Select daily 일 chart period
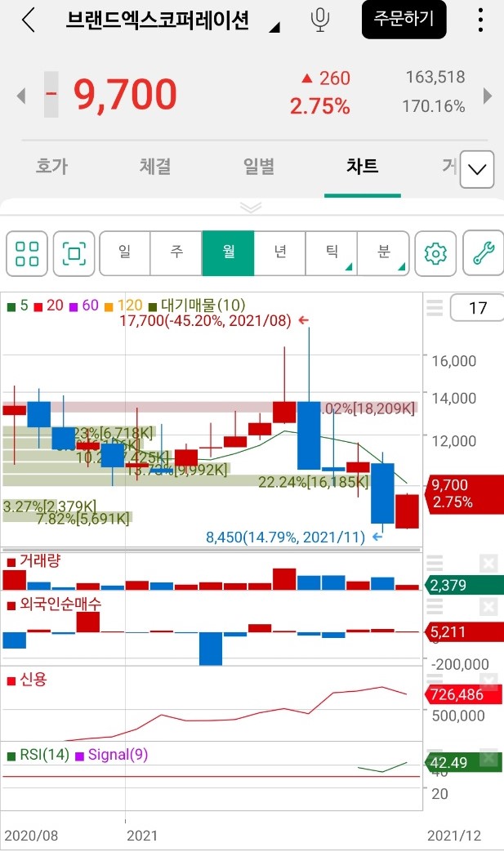 [125, 253]
